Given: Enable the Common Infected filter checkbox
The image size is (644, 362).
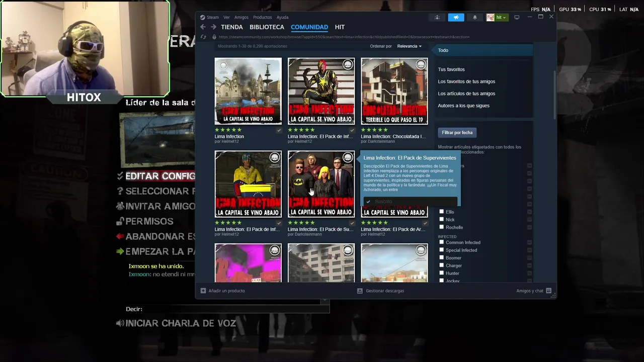Looking at the screenshot, I should (x=442, y=242).
